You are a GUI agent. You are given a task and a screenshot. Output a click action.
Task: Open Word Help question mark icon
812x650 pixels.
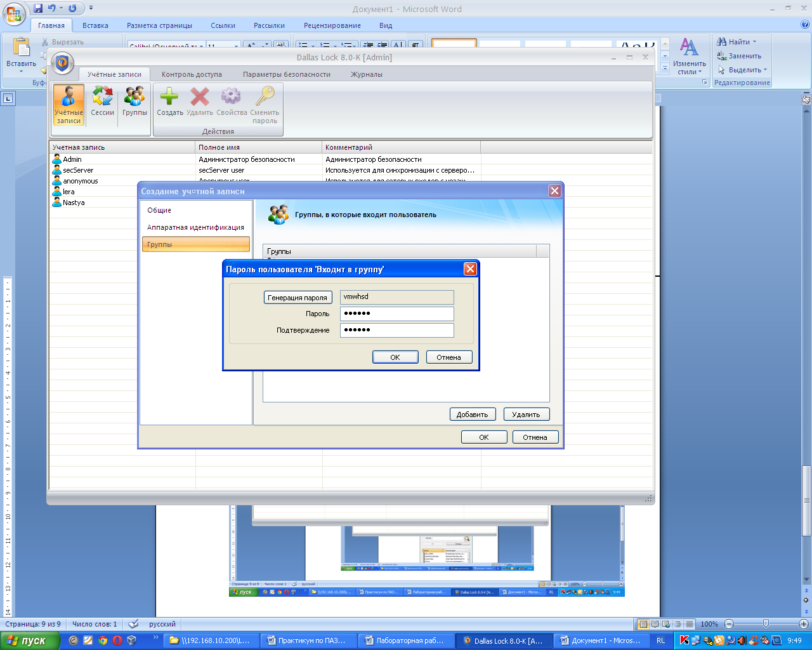tap(805, 25)
